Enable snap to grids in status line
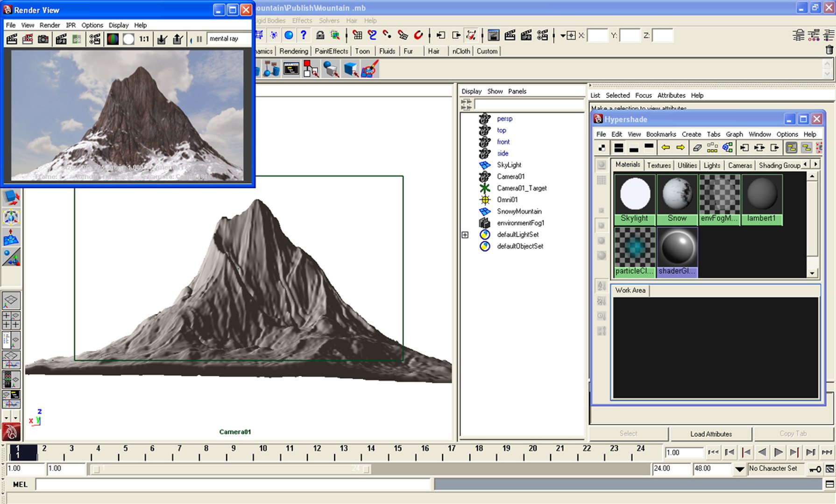Screen dimensions: 836x504 (x=357, y=35)
